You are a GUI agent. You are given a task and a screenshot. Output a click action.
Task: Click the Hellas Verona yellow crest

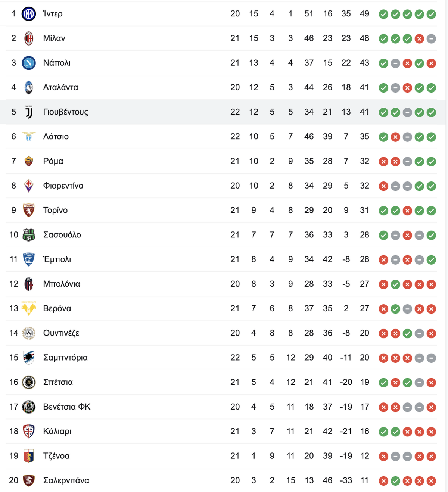pyautogui.click(x=29, y=308)
